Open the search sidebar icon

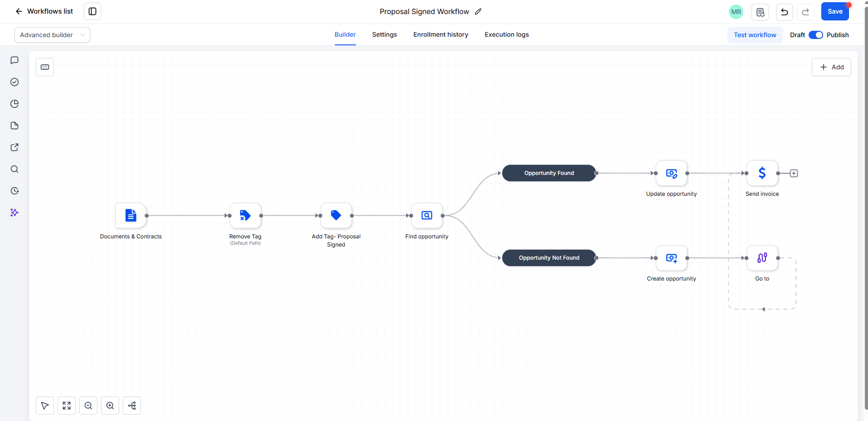[15, 169]
